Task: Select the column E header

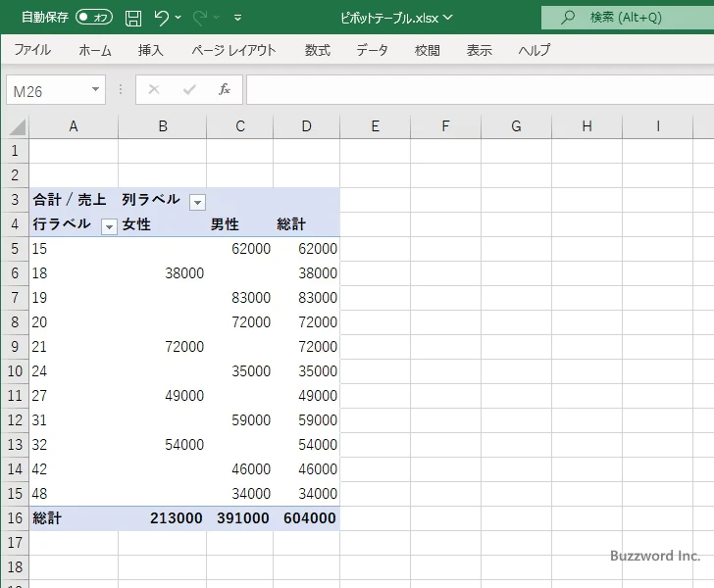Action: coord(375,126)
